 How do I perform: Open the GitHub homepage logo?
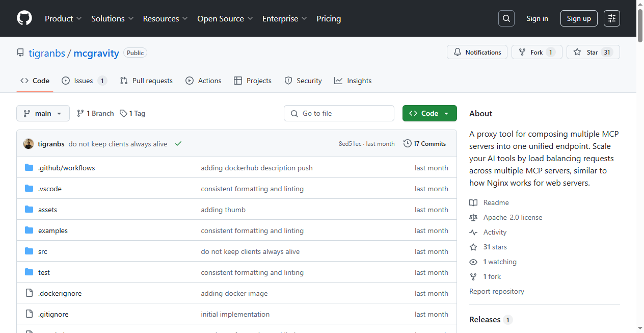(x=24, y=18)
